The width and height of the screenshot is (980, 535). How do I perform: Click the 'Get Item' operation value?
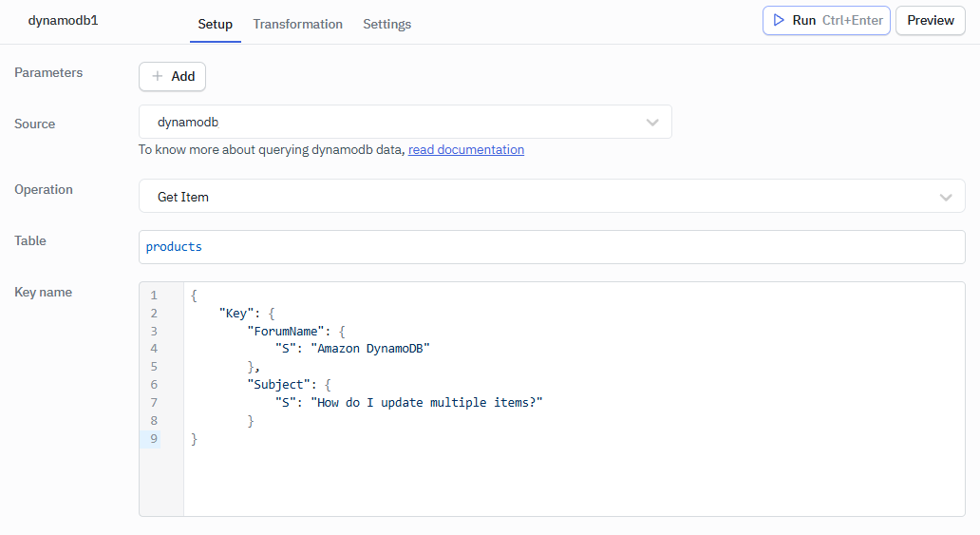(183, 197)
